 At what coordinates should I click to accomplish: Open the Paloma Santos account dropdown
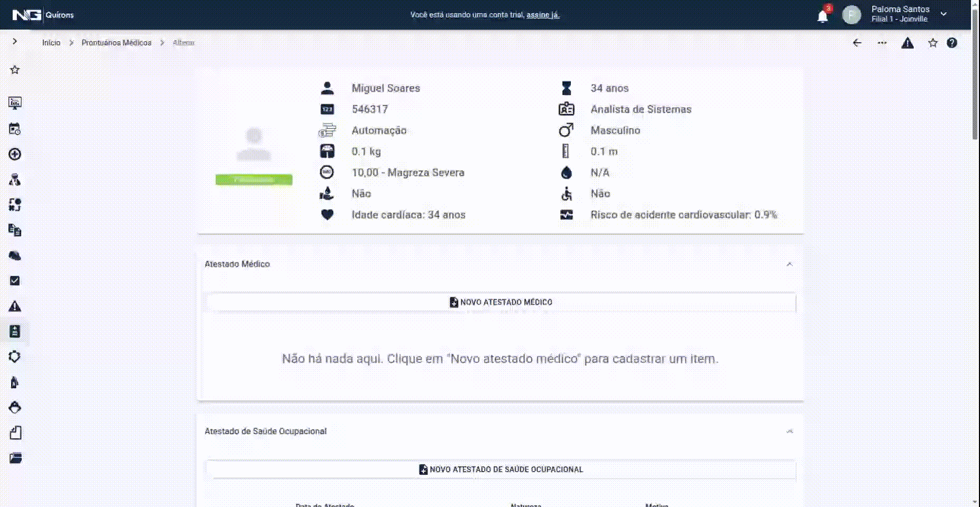coord(943,14)
